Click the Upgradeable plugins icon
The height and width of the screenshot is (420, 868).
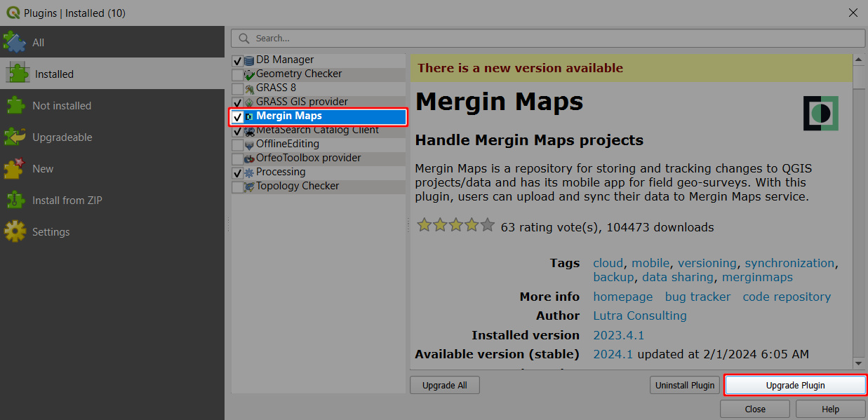pyautogui.click(x=14, y=137)
